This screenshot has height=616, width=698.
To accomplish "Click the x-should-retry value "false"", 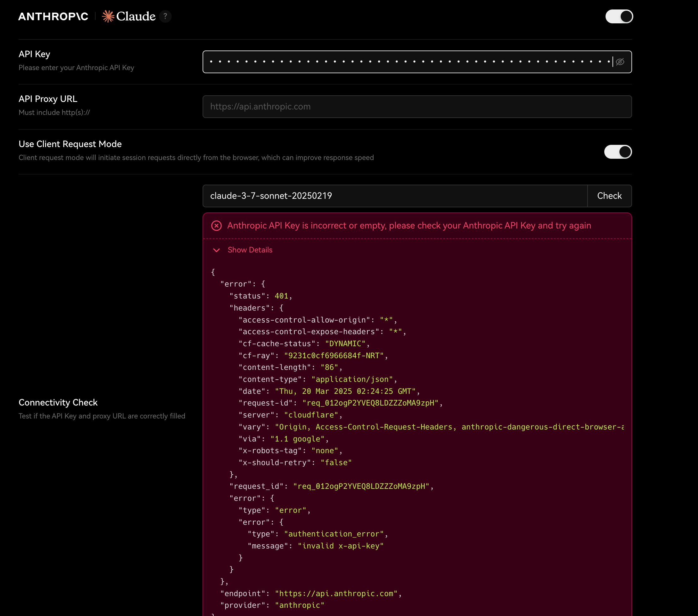I will coord(336,463).
